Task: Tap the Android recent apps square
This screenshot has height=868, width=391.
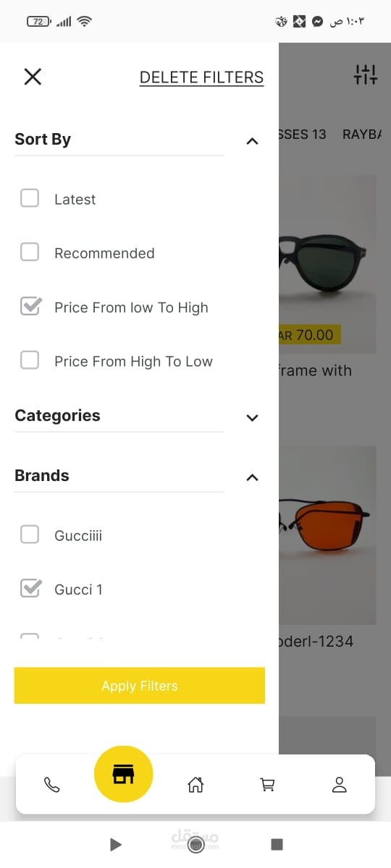Action: tap(277, 844)
